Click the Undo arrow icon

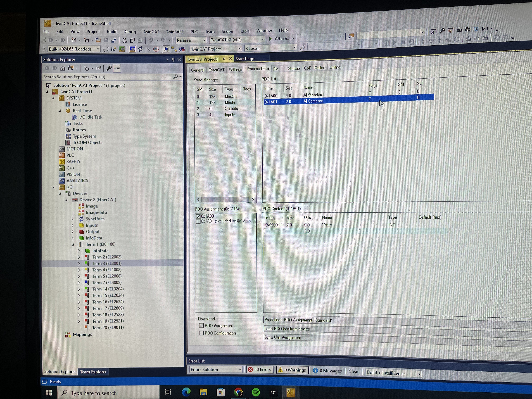click(151, 40)
